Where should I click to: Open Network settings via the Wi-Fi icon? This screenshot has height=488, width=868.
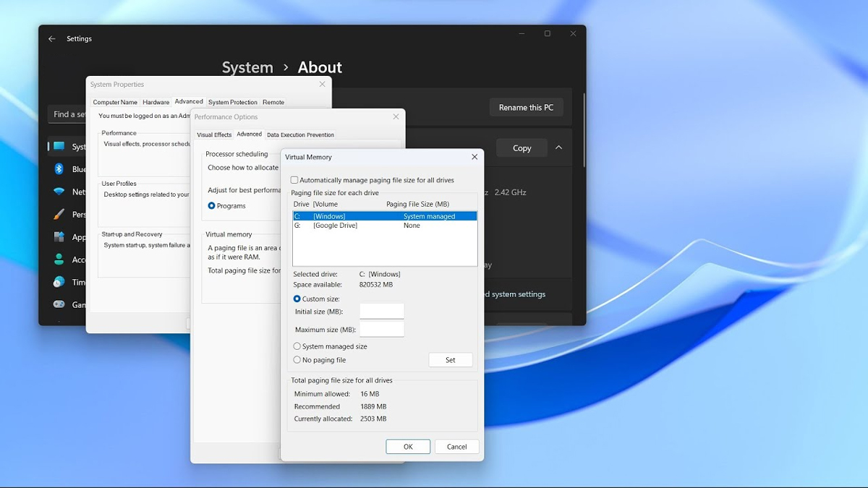click(x=59, y=192)
